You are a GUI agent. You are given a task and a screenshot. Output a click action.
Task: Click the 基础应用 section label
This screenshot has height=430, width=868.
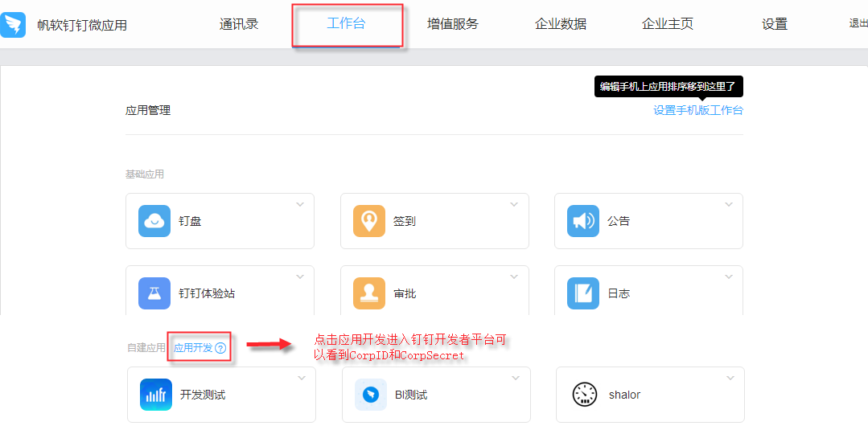pos(145,174)
